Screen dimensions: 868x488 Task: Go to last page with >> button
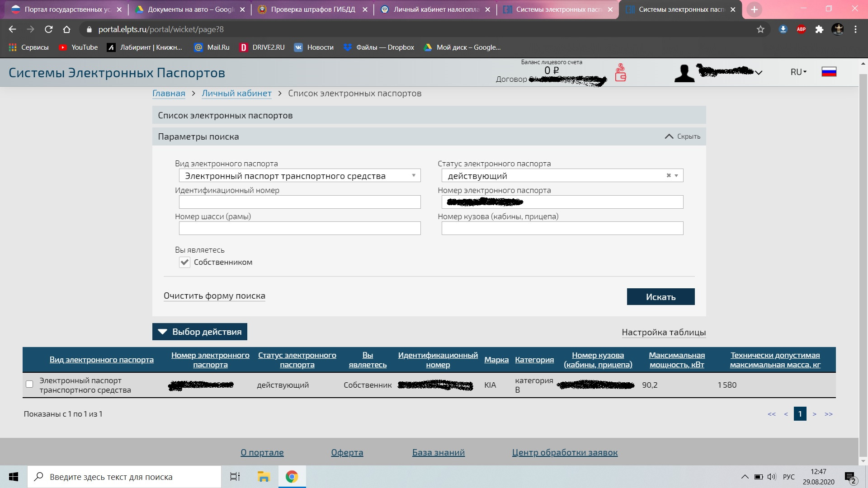829,414
